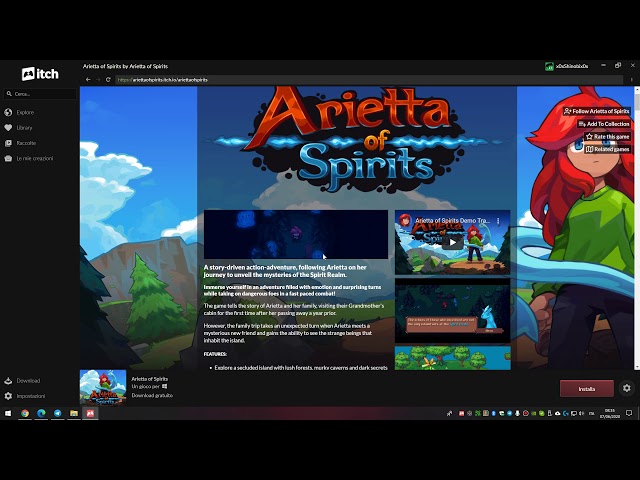Rate this game
This screenshot has width=640, height=480.
tap(606, 136)
